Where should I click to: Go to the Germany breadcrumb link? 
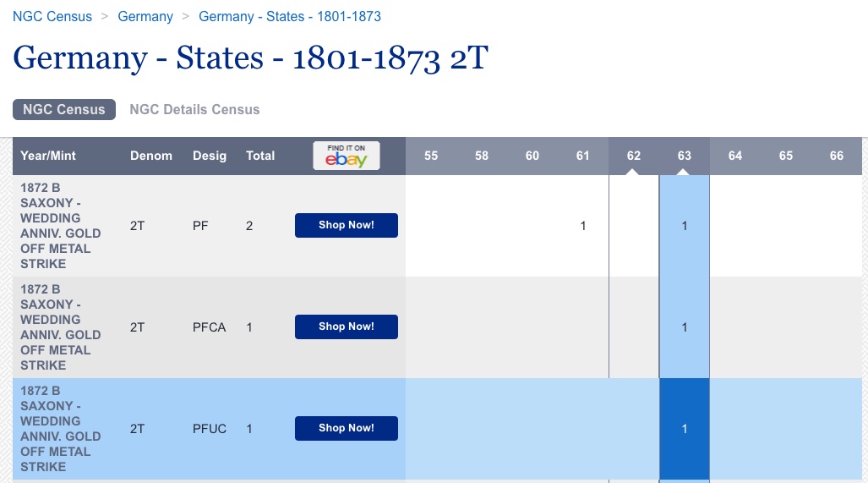145,17
